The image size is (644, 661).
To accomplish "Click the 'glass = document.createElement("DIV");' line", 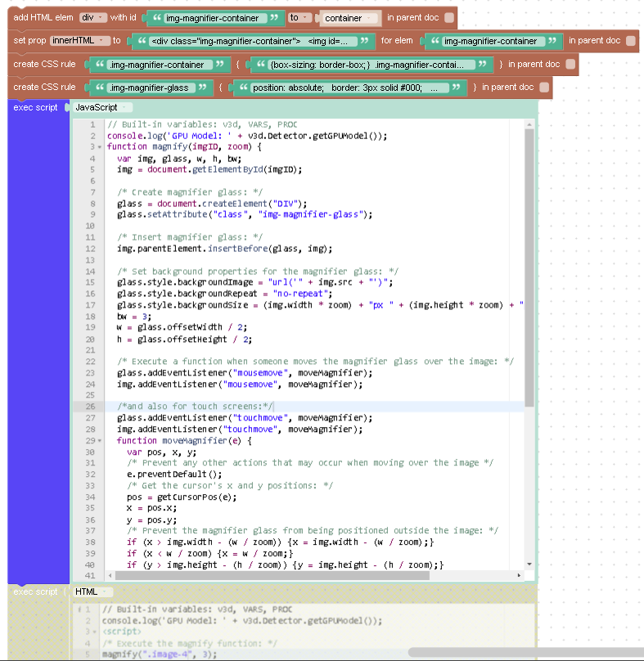I will [212, 204].
